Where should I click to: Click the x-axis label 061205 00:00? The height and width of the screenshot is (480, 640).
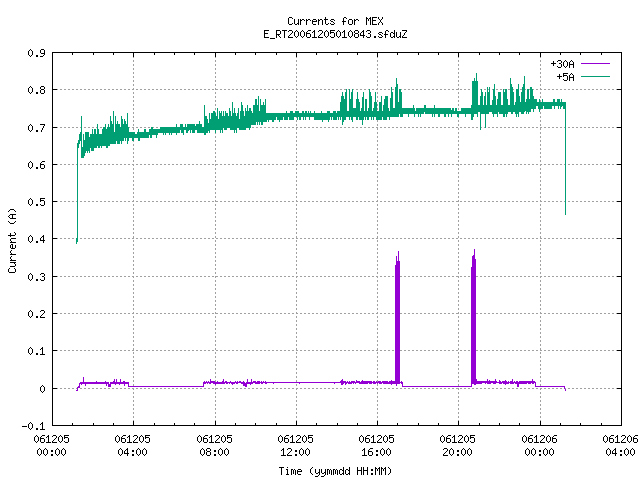pyautogui.click(x=51, y=446)
